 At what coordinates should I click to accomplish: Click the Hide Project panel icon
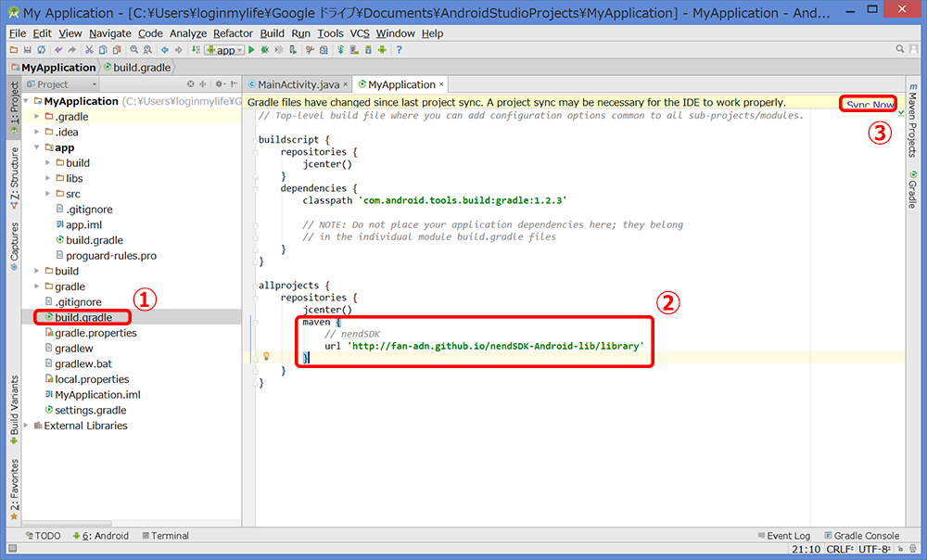coord(235,84)
